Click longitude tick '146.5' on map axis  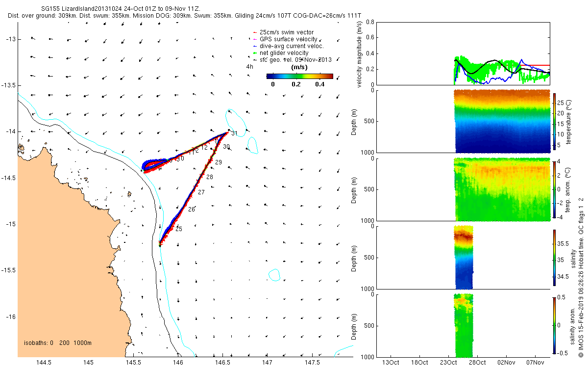tap(222, 363)
